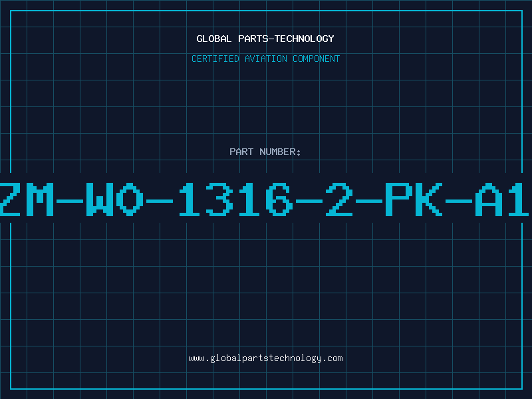Image resolution: width=532 pixels, height=399 pixels.
Task: Select the ZM segment of the part number
Action: click(27, 199)
